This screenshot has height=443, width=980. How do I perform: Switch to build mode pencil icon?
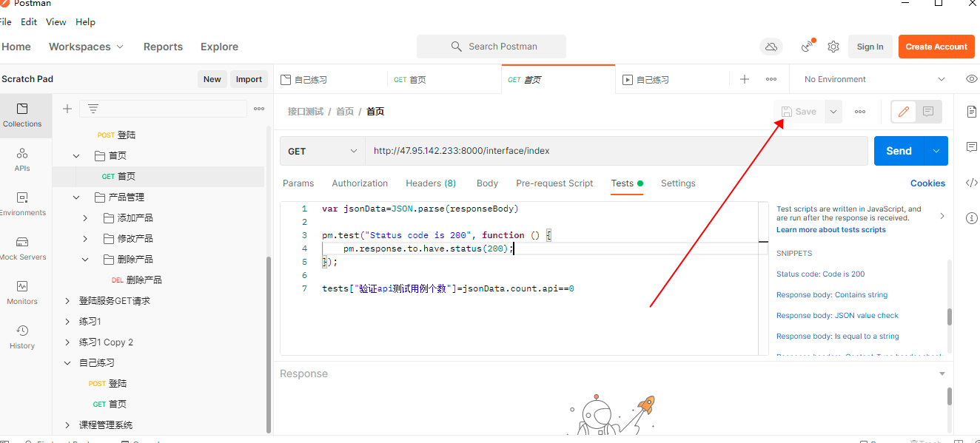(903, 112)
